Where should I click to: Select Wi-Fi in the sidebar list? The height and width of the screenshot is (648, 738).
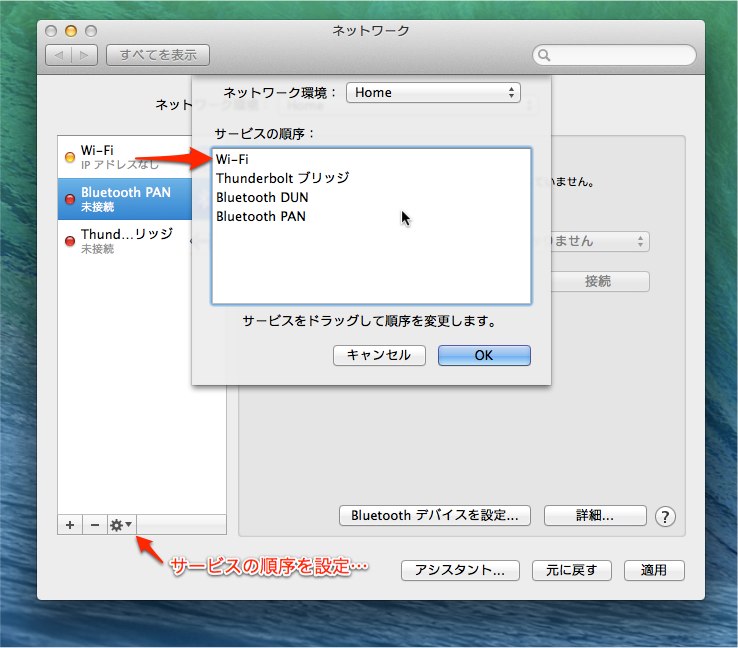click(125, 157)
